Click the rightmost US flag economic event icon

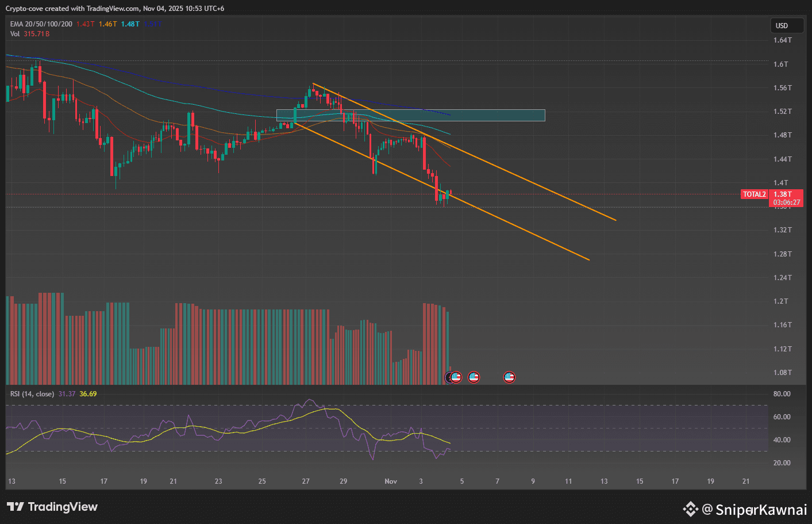point(509,377)
